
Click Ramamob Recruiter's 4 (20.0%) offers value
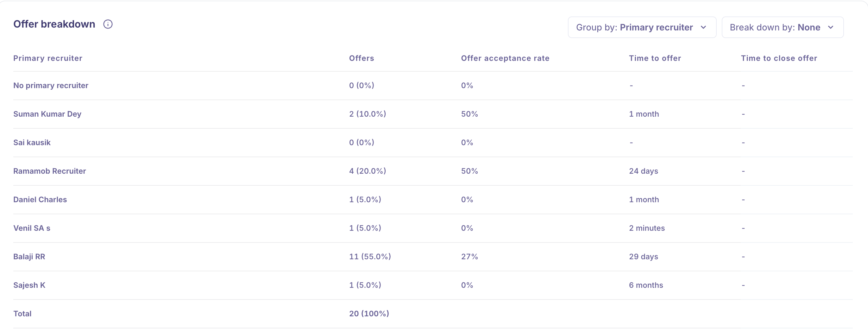coord(367,171)
